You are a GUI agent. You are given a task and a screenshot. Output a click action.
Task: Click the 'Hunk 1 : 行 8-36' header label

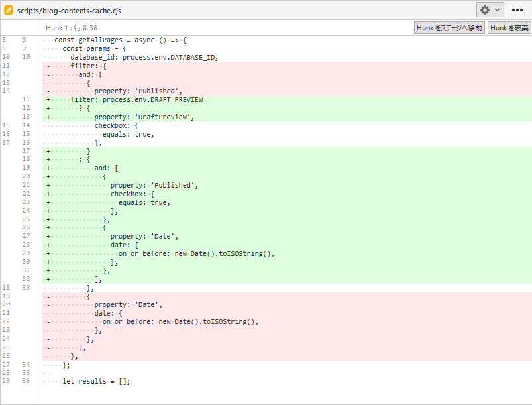pyautogui.click(x=72, y=28)
